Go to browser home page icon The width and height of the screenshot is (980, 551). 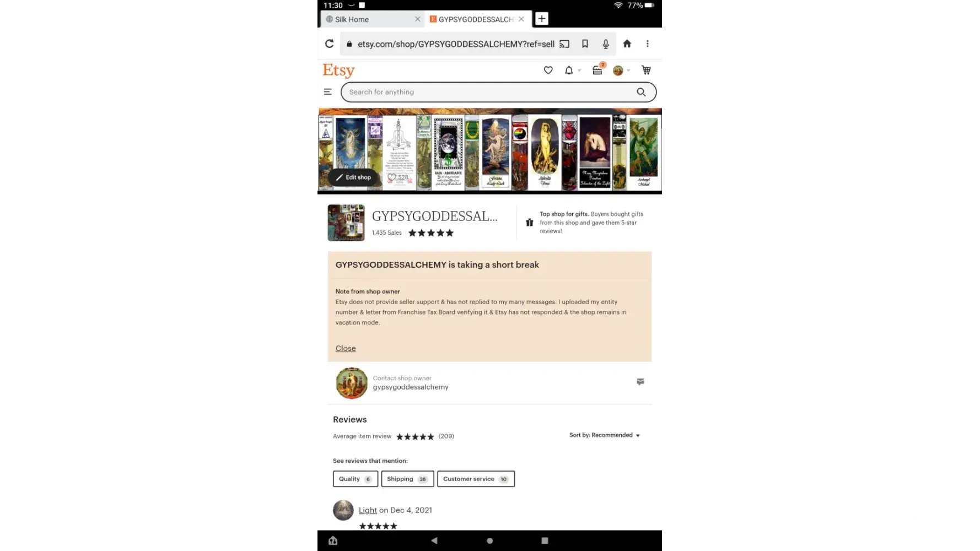[x=627, y=44]
